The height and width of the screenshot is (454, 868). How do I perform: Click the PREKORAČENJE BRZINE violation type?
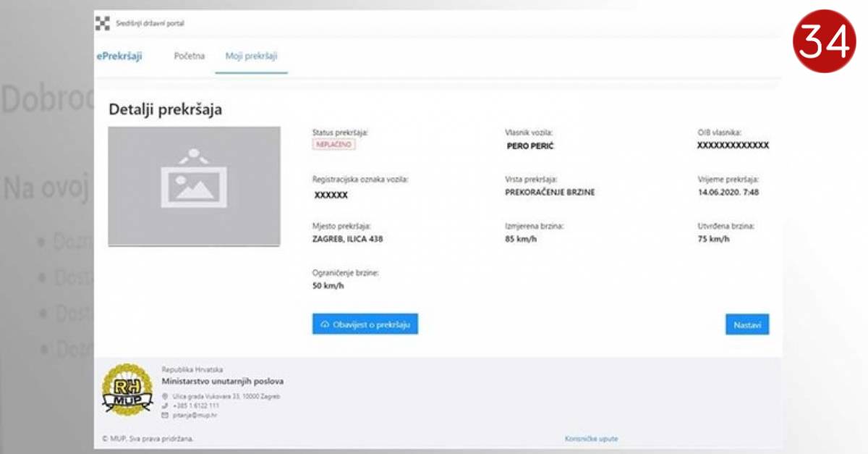pyautogui.click(x=550, y=193)
